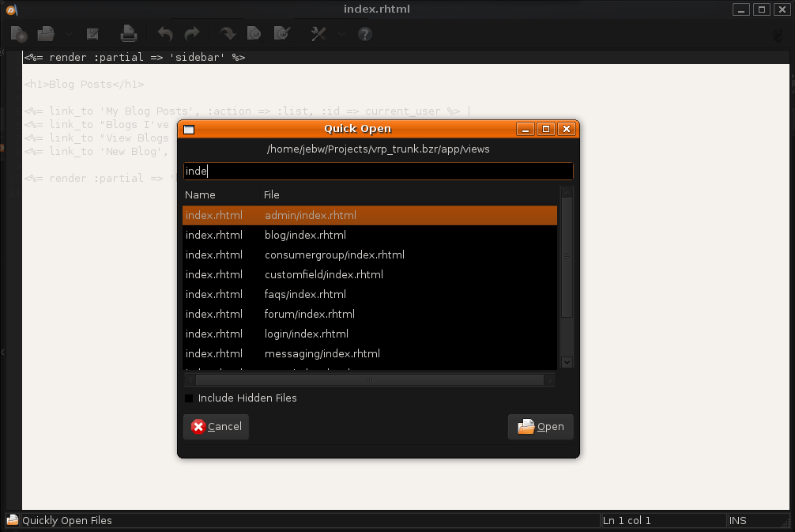795x532 pixels.
Task: Select the faqs/index.rhtml result
Action: tap(370, 294)
